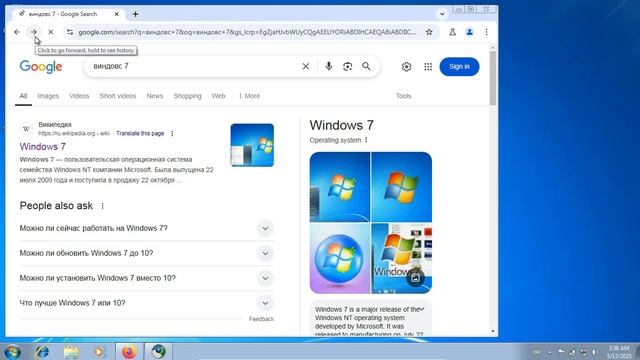The image size is (640, 360).
Task: Close the Google Search tab
Action: coord(116,14)
